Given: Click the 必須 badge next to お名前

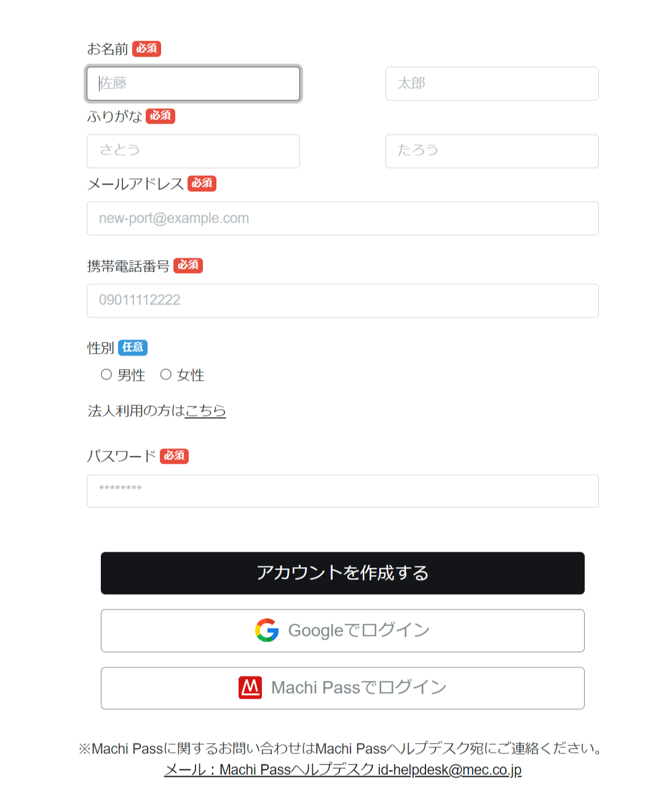Looking at the screenshot, I should coord(146,49).
